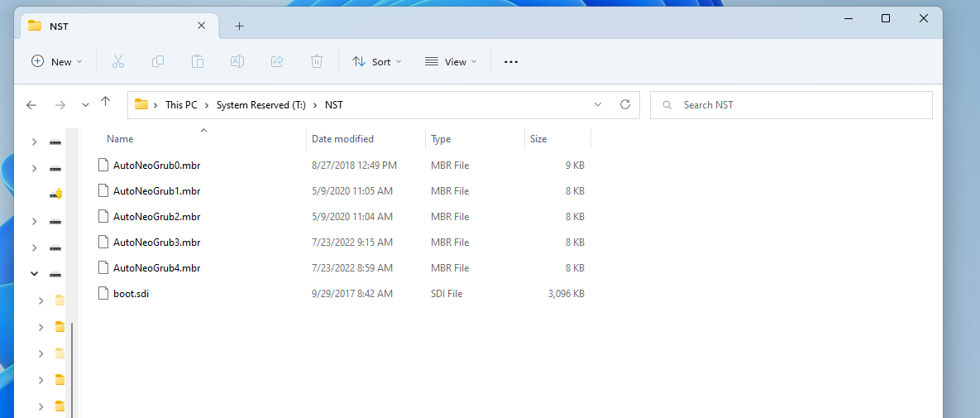The height and width of the screenshot is (418, 980).
Task: Close the NST tab
Action: [x=201, y=26]
